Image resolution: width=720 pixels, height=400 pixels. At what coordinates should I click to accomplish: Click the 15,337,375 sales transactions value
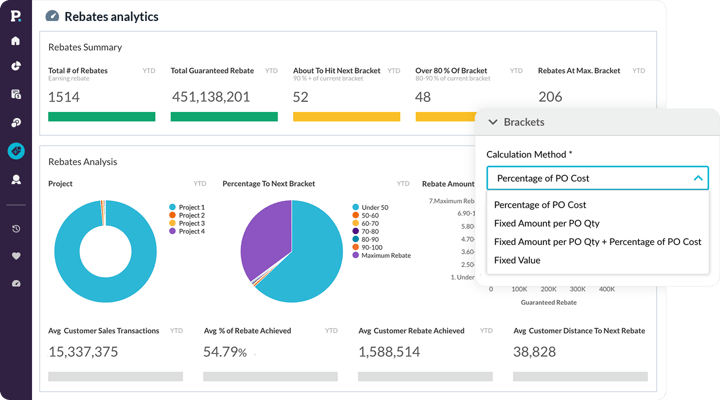coord(83,352)
